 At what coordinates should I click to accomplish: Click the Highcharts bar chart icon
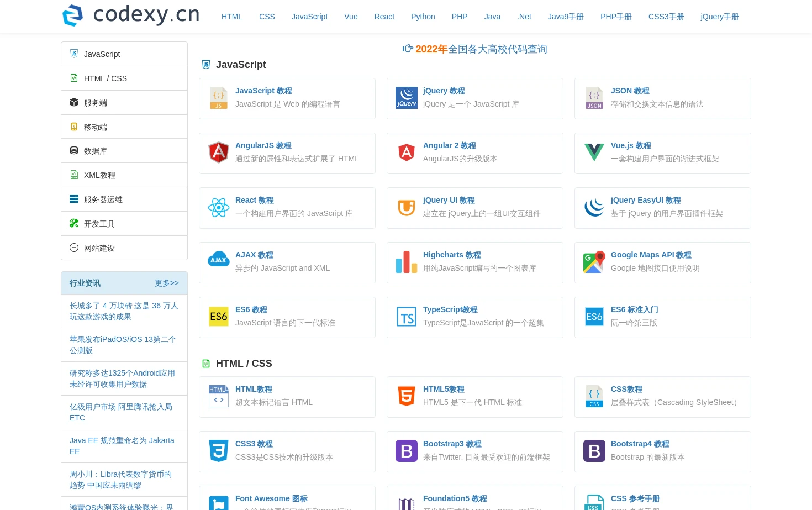407,262
